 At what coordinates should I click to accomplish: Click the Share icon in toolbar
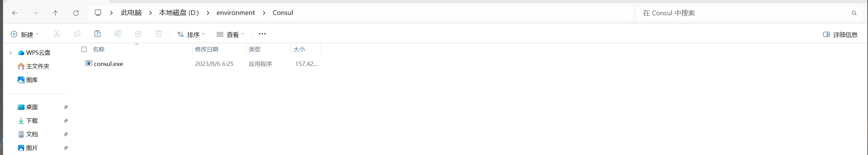click(138, 34)
